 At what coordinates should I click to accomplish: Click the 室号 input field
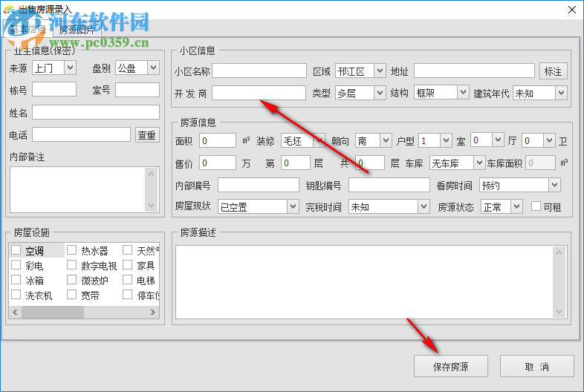[137, 90]
